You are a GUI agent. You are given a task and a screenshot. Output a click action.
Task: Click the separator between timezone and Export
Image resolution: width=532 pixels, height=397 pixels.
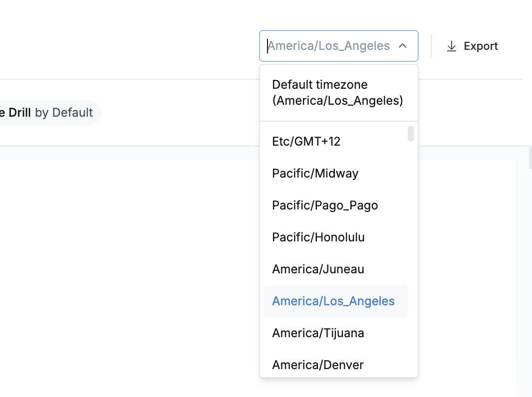point(431,46)
